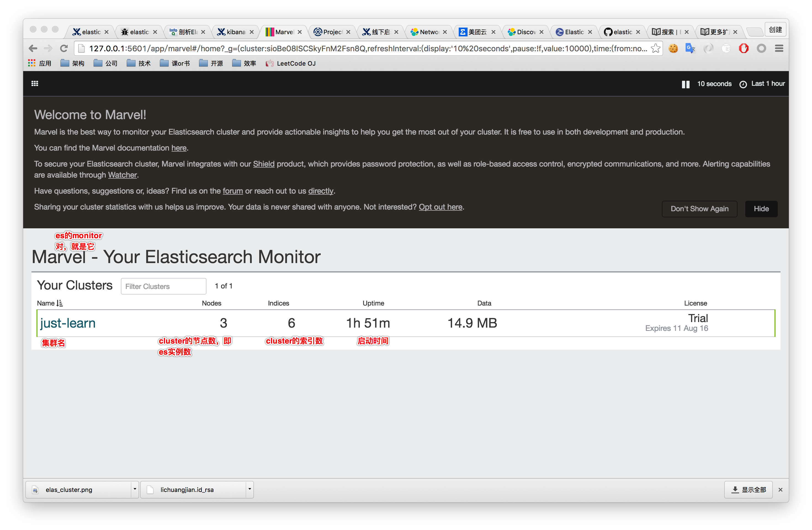Click the Trial license label

coord(698,318)
